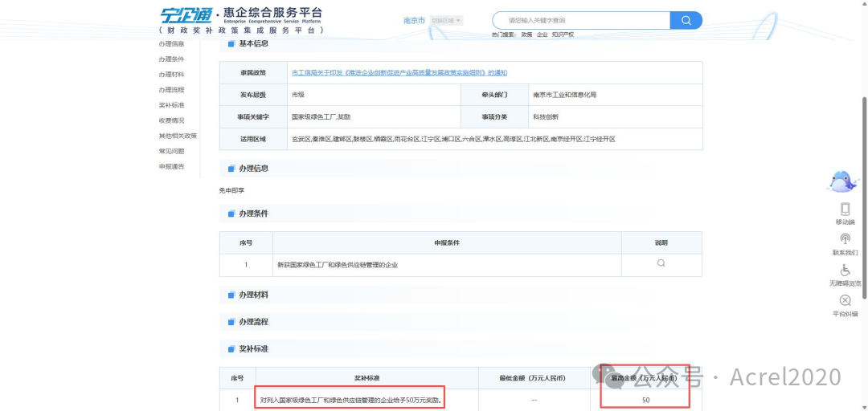Click the magnifier in the 说明 column

coord(661,263)
